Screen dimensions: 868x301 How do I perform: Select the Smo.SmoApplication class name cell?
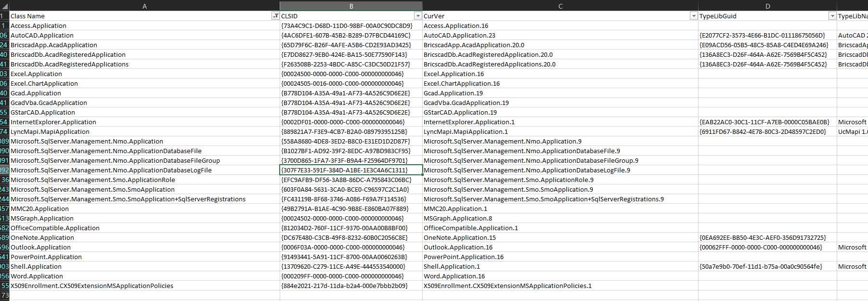click(x=144, y=189)
